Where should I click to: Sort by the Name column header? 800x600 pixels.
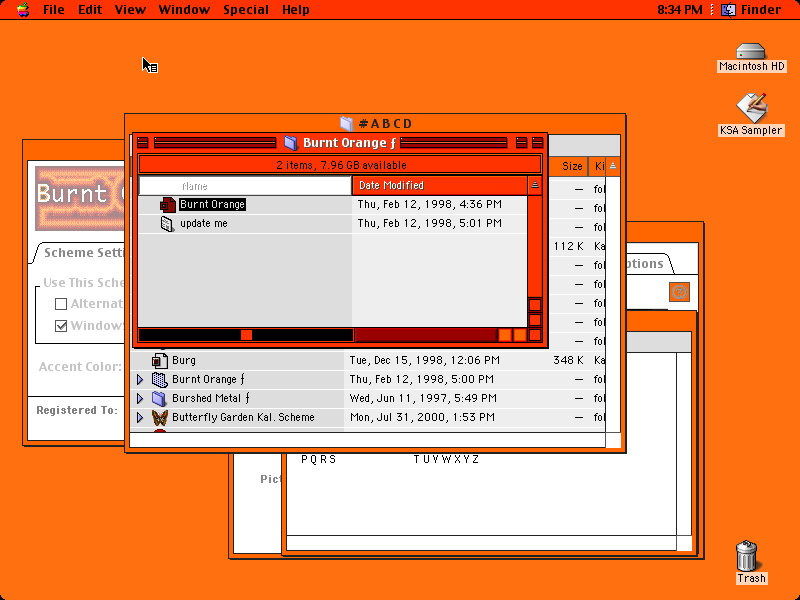click(245, 186)
